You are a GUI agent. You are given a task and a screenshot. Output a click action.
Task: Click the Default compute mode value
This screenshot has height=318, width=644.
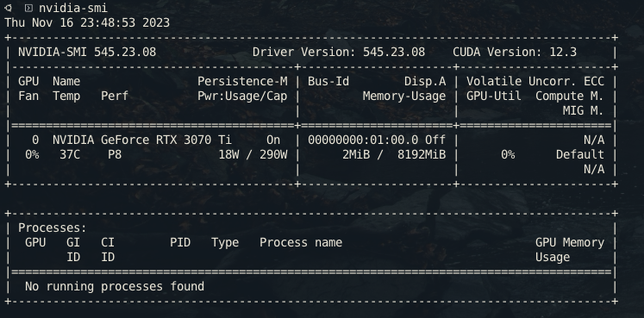click(580, 155)
